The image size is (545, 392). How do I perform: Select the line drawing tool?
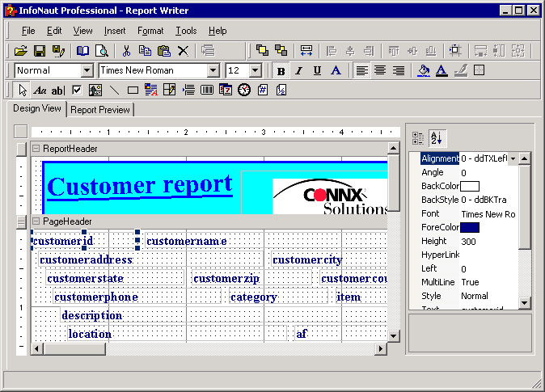click(114, 91)
